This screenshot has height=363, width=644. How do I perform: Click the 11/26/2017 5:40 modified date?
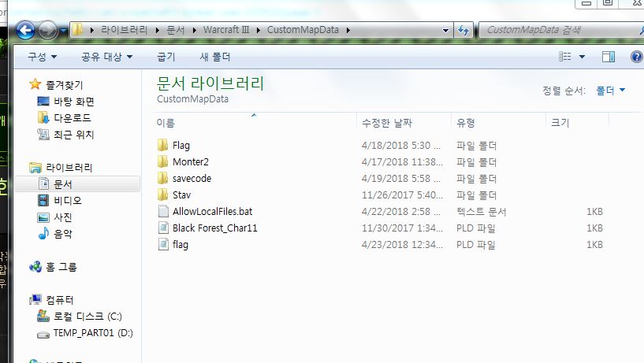[402, 194]
